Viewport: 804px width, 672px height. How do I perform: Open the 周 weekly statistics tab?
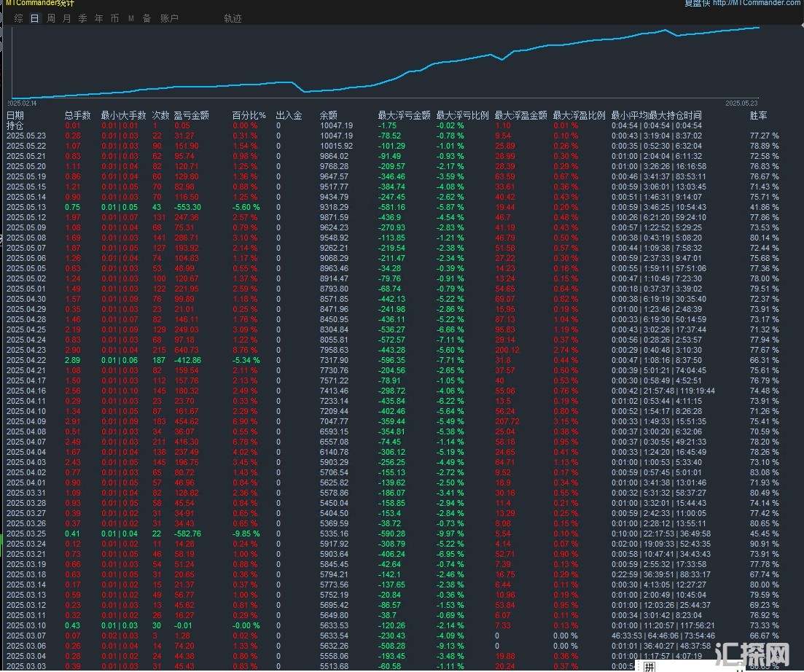tap(51, 18)
